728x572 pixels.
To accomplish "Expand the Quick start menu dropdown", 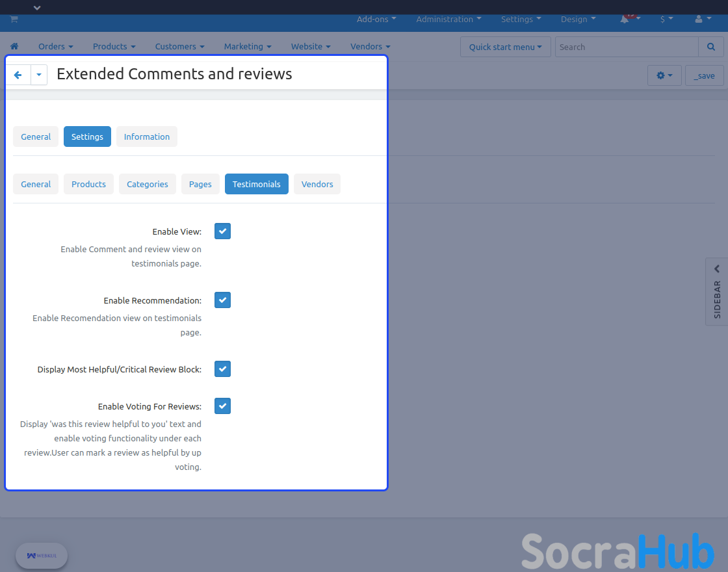I will tap(505, 47).
